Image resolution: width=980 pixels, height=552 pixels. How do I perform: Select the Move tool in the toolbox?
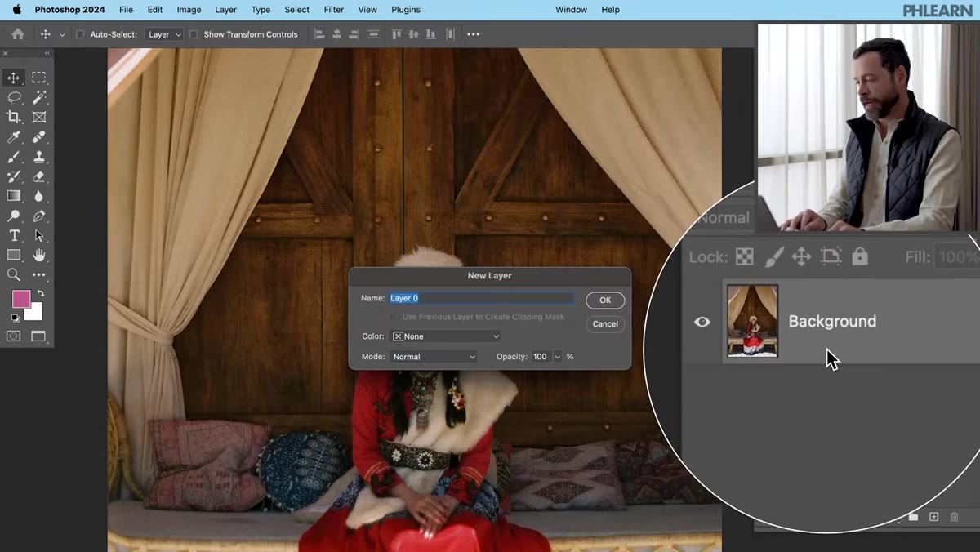pos(14,78)
